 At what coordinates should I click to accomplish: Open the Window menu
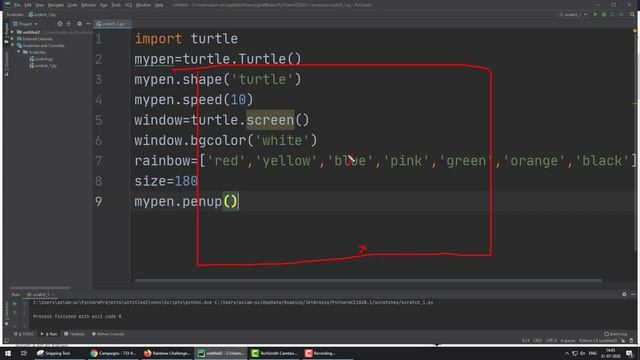click(x=143, y=5)
